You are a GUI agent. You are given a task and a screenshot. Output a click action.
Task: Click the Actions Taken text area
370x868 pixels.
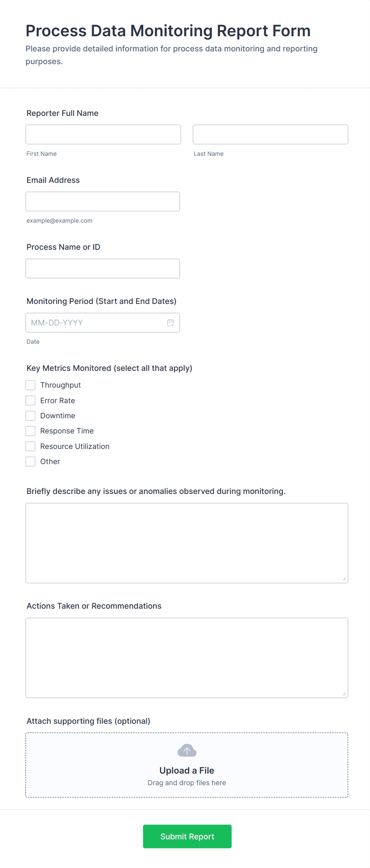tap(187, 657)
